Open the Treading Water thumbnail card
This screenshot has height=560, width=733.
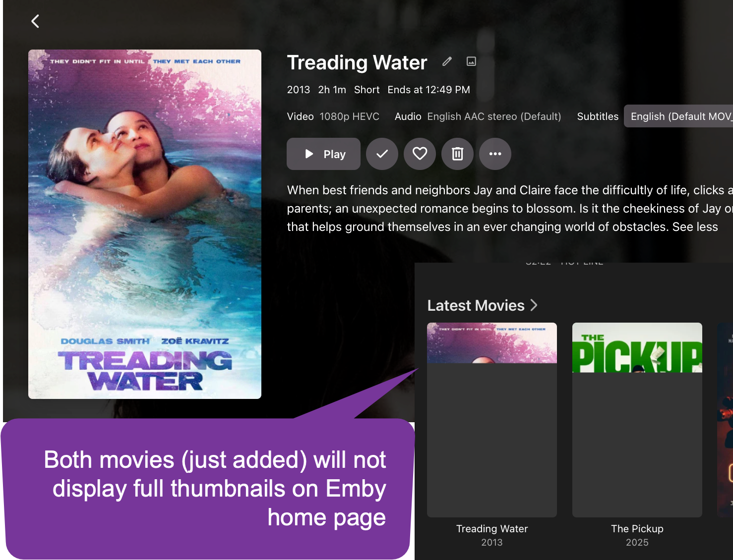click(492, 420)
